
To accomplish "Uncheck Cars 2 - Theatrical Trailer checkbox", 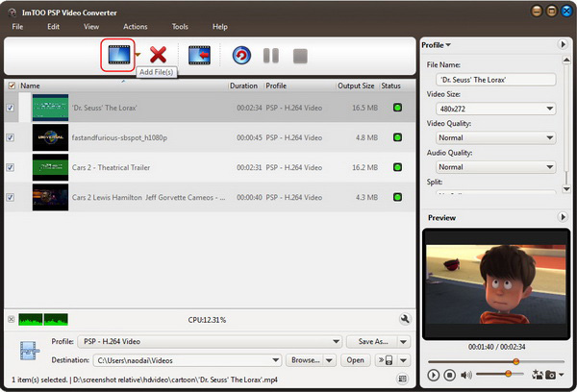I will [x=11, y=167].
